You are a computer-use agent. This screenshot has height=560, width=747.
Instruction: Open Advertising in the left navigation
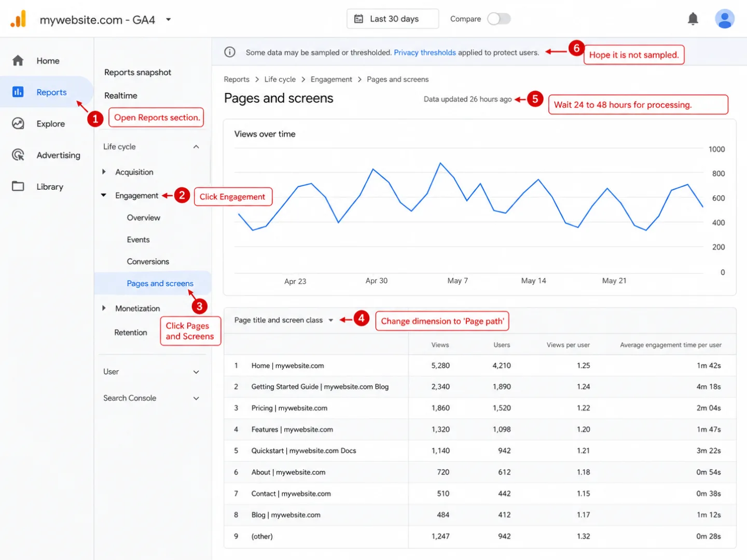point(47,155)
